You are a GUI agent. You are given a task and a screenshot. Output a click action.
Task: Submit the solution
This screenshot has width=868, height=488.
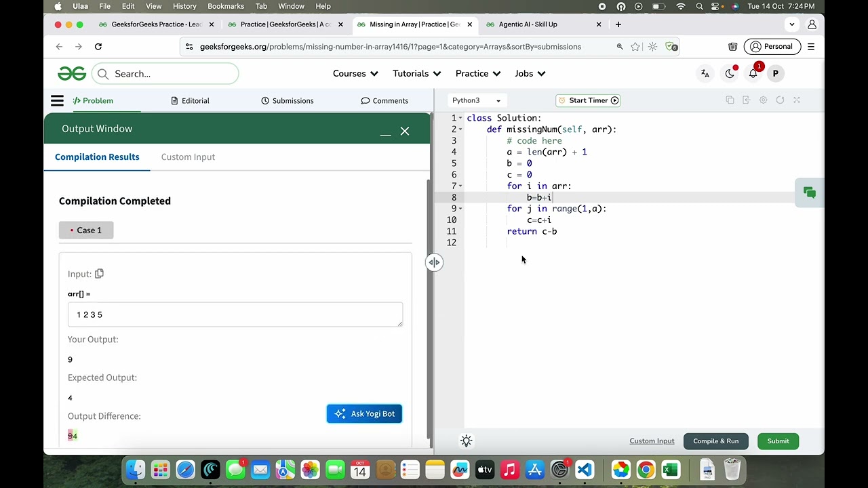pos(778,441)
